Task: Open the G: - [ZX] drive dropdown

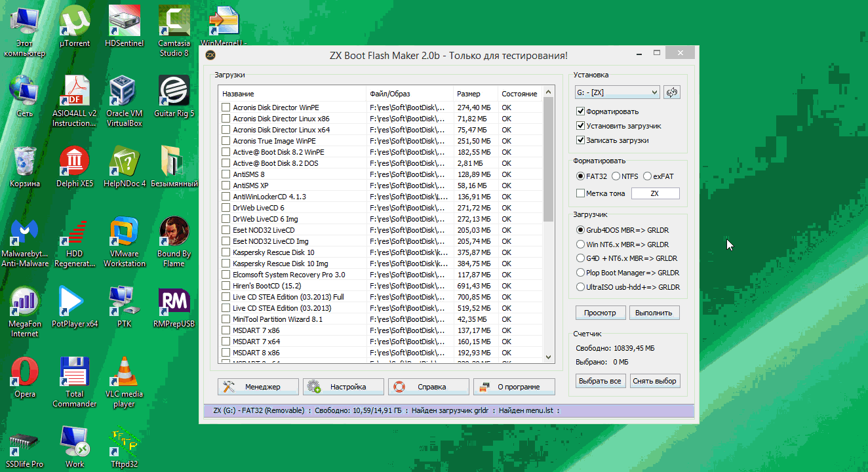Action: [x=617, y=92]
